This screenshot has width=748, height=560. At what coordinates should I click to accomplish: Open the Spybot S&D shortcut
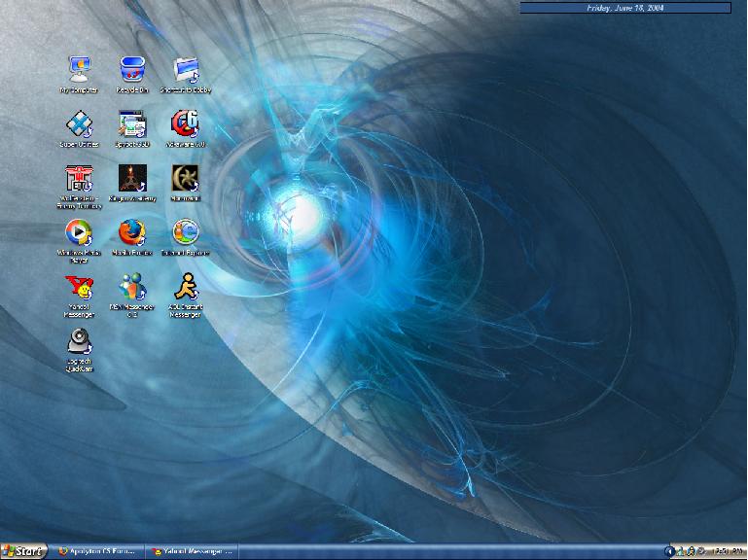click(x=132, y=124)
